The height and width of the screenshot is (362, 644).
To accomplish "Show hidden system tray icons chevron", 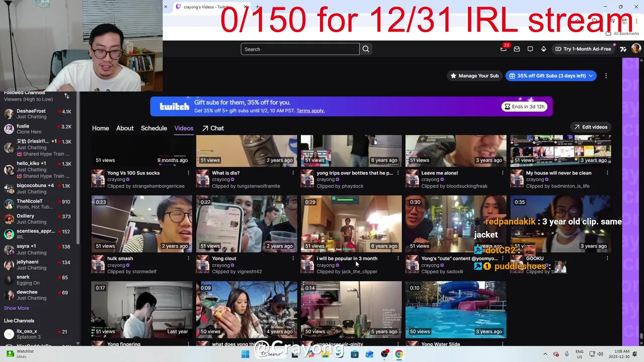I will (545, 354).
